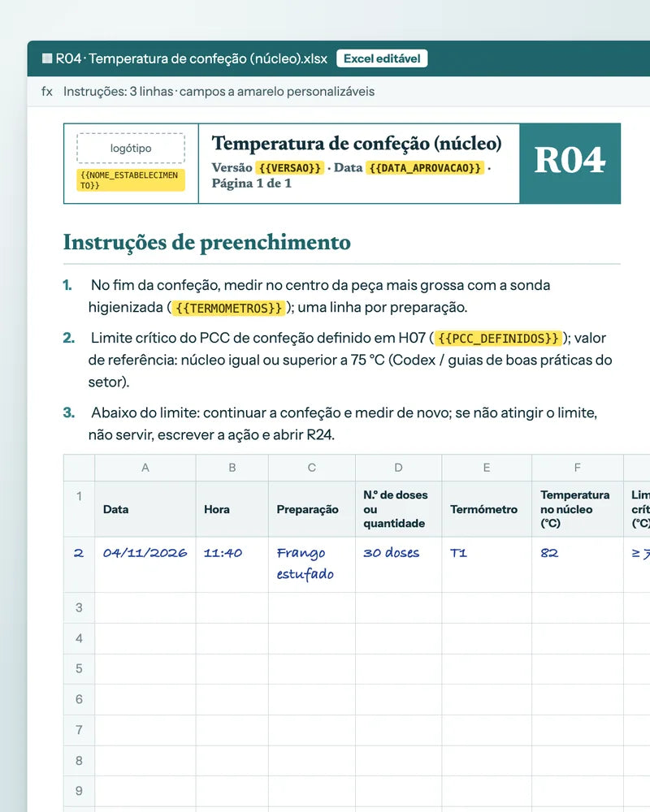This screenshot has width=650, height=812.
Task: Select column C header
Action: pos(311,468)
